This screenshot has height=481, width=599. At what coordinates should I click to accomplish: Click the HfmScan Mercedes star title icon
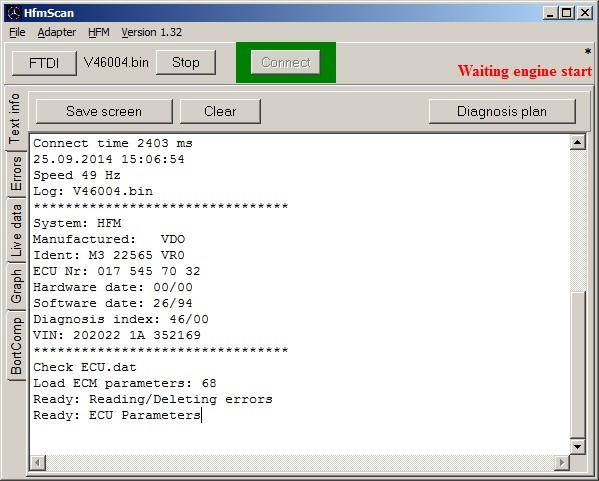14,13
